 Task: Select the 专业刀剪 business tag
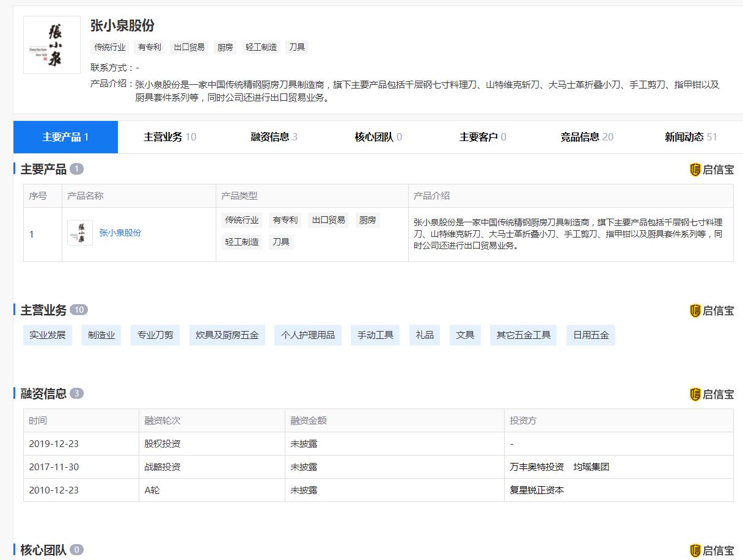pos(155,335)
